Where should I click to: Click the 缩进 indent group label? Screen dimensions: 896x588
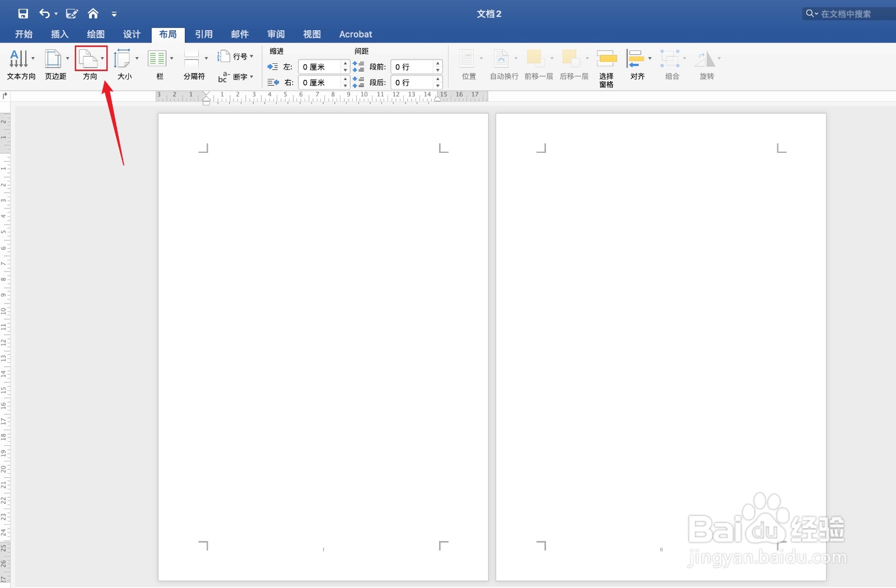pos(277,51)
